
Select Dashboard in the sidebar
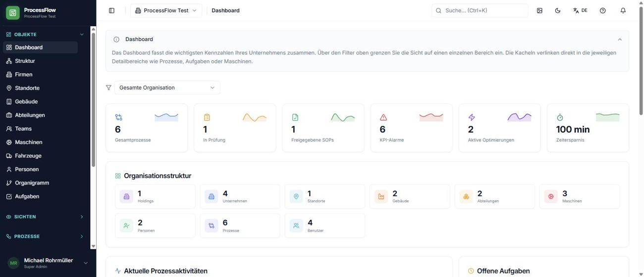coord(41,47)
